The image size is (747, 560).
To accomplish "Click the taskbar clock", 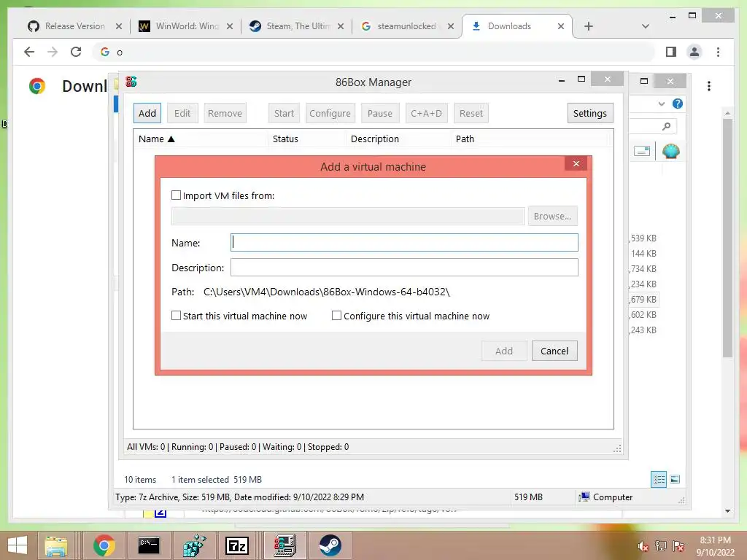I will 715,546.
